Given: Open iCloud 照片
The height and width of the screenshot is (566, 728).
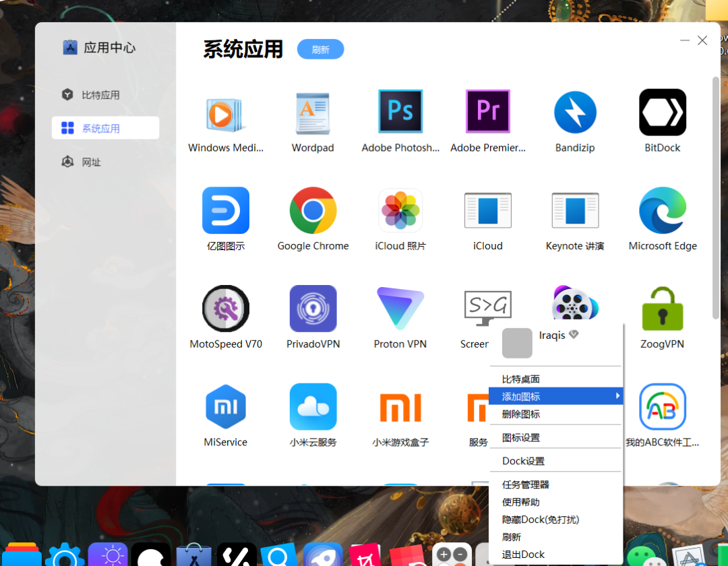Looking at the screenshot, I should pyautogui.click(x=400, y=210).
